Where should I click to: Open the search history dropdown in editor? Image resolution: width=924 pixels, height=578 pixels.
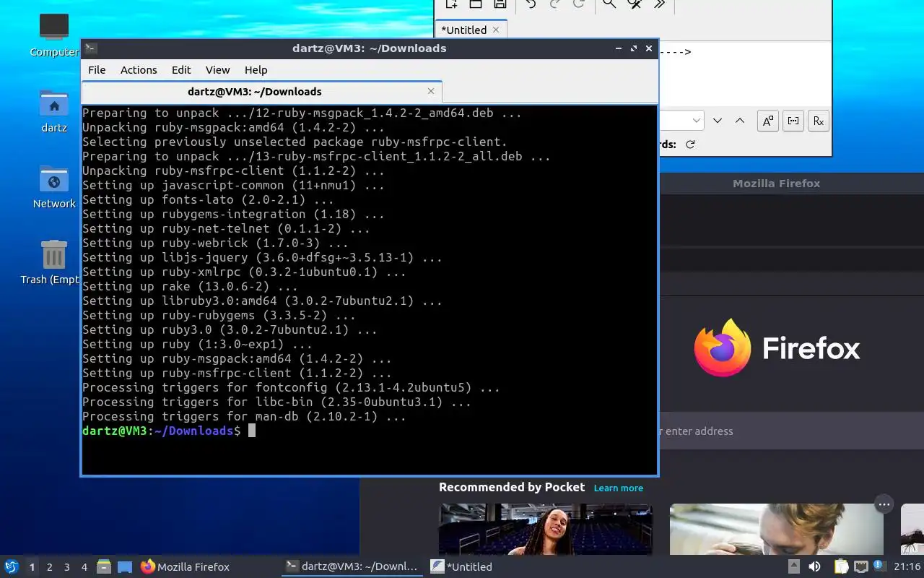click(697, 121)
